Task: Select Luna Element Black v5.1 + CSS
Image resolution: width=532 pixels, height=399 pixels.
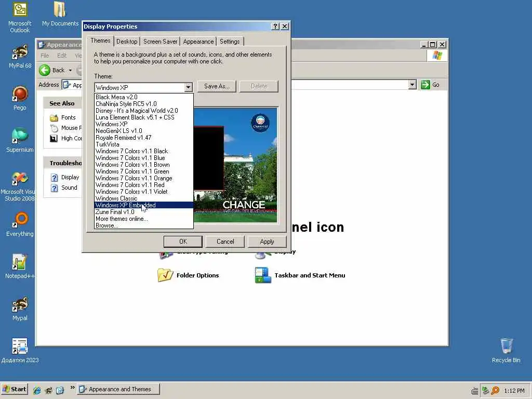Action: [x=143, y=117]
